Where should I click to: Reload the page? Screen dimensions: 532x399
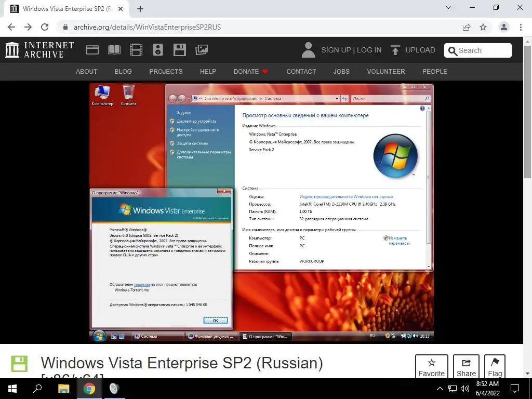point(45,27)
